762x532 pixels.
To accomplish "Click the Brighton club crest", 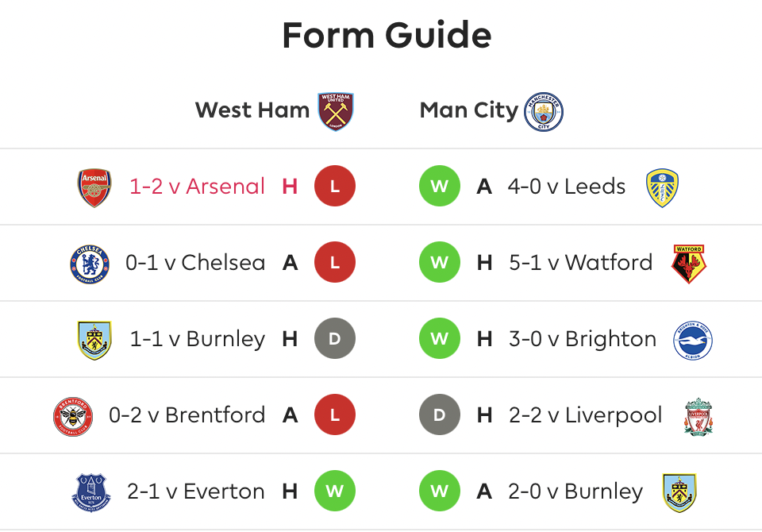I will pyautogui.click(x=693, y=340).
